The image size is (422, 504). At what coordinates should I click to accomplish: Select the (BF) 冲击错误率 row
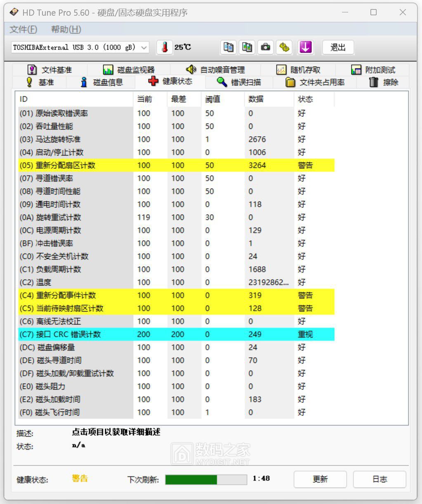coord(176,243)
